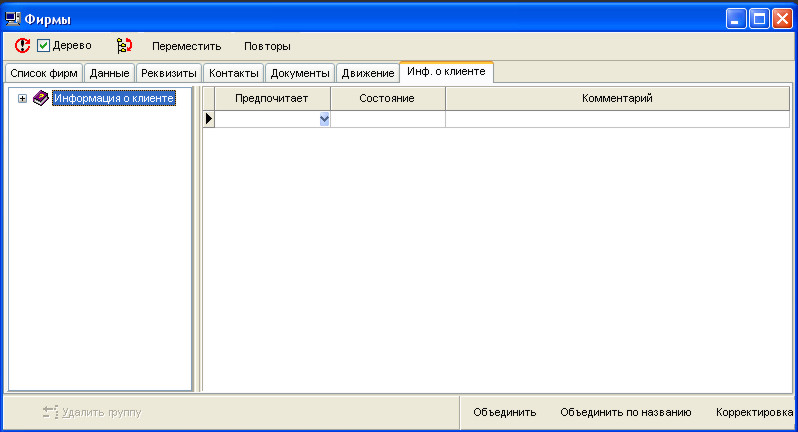Switch to the Документы tab
Screen dimensions: 798x432
(300, 73)
